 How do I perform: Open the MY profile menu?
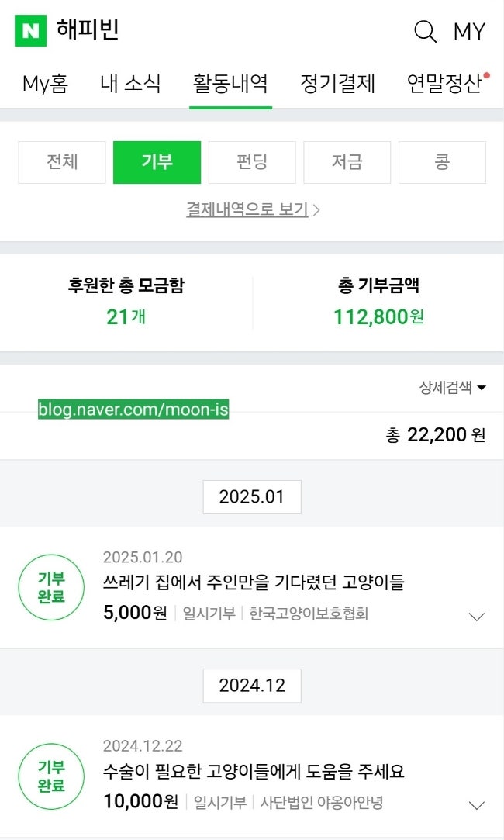tap(469, 32)
